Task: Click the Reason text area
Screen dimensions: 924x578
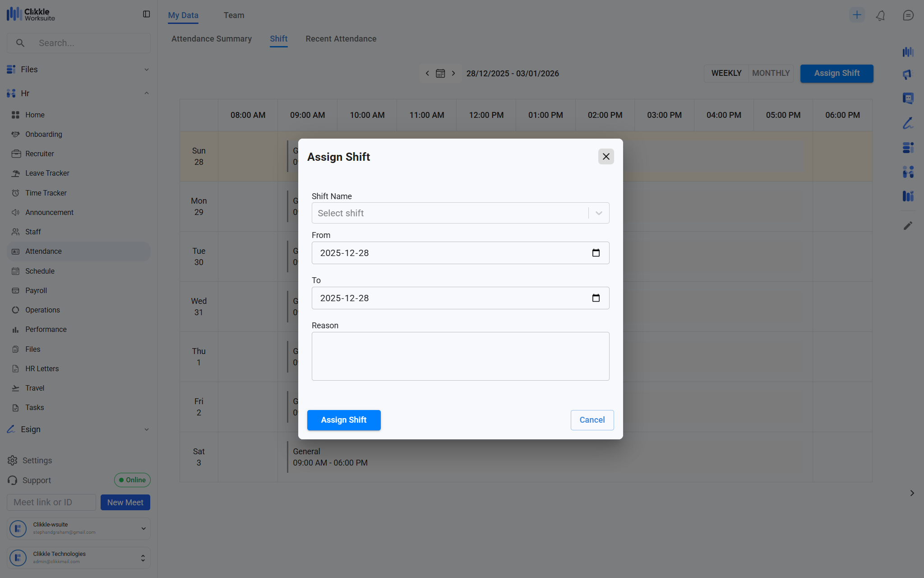Action: point(460,356)
